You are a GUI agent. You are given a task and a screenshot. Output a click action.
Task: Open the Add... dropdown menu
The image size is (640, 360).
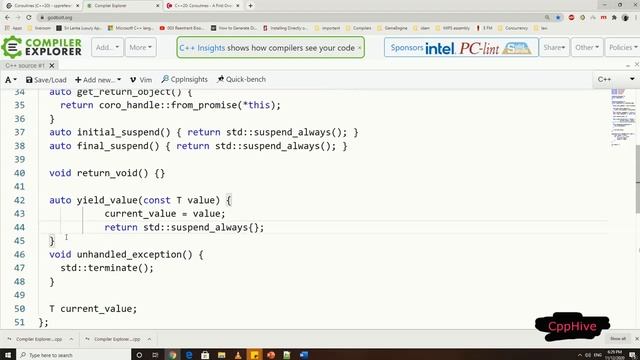[x=107, y=47]
